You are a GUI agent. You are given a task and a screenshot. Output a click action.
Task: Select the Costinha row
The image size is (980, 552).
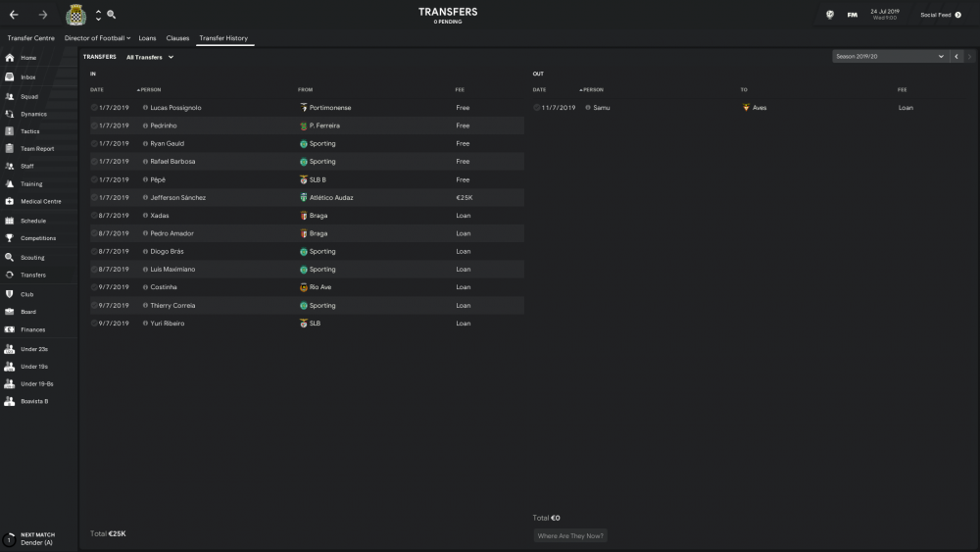(307, 287)
